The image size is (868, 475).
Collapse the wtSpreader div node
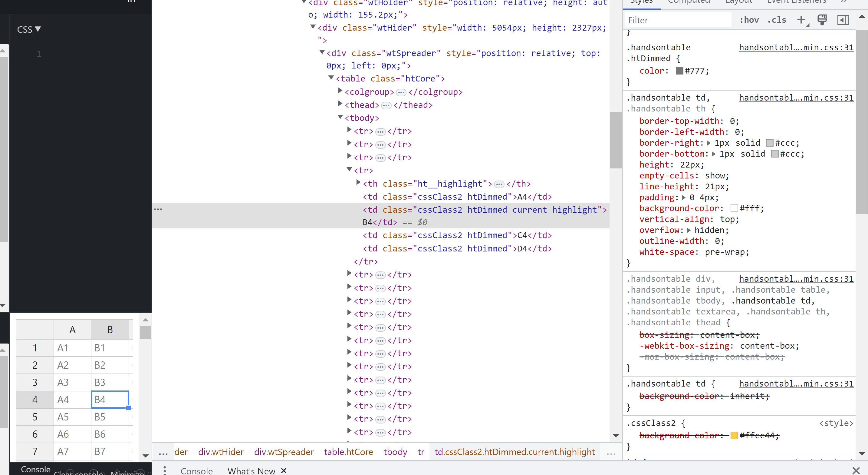(x=322, y=52)
